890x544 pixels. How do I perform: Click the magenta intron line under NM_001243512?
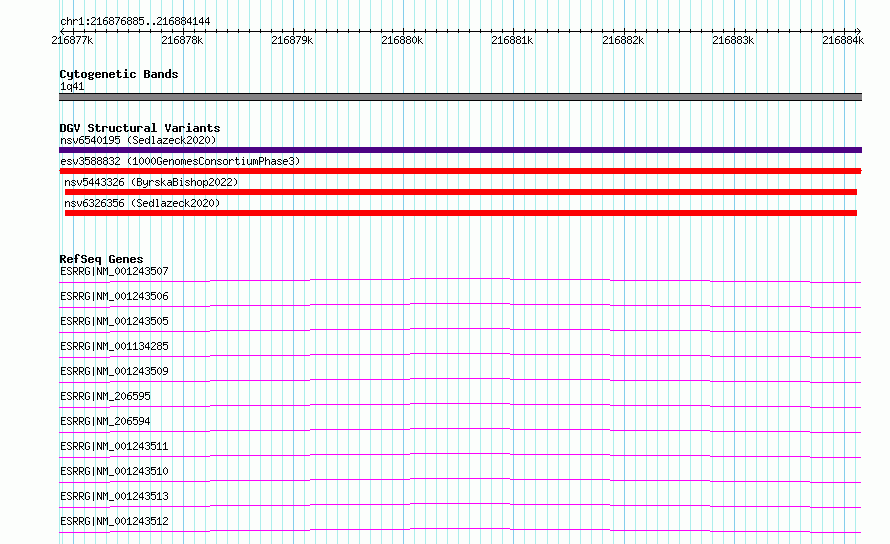[x=460, y=529]
